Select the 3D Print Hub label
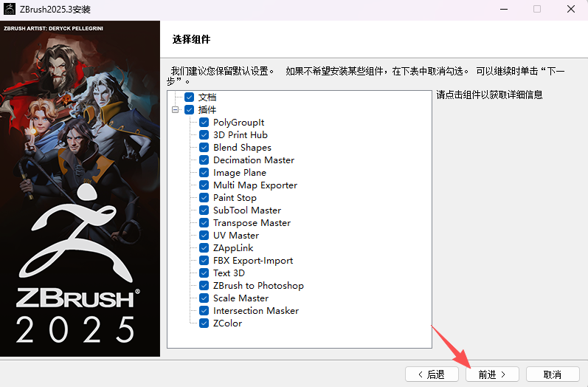 click(x=241, y=134)
